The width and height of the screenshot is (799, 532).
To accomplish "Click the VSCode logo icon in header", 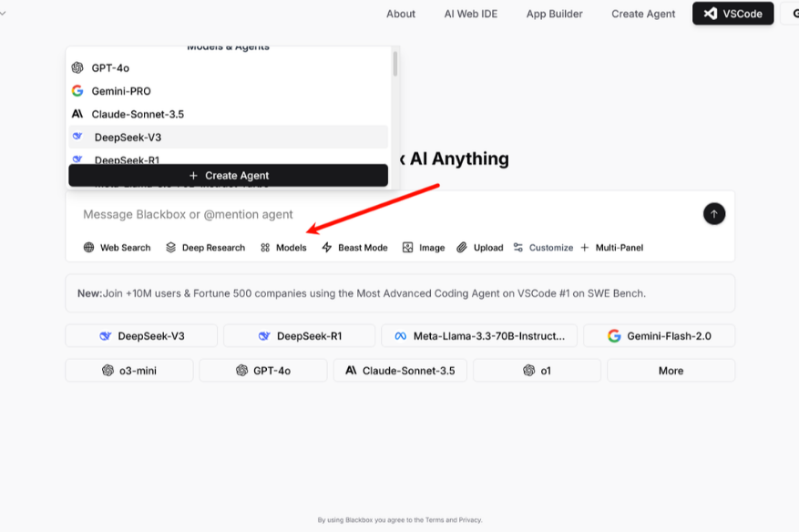I will click(711, 14).
